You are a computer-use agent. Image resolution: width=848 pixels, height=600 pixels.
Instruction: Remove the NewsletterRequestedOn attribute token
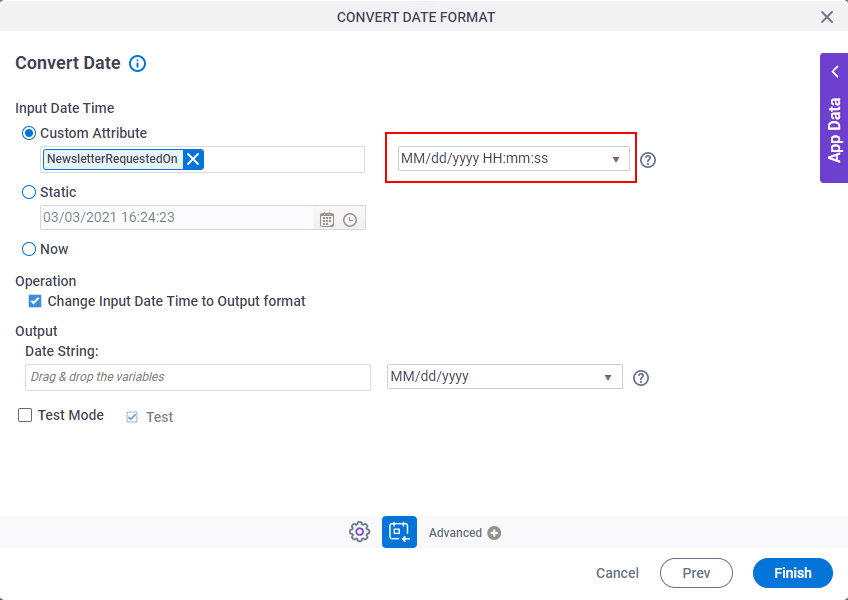tap(193, 159)
